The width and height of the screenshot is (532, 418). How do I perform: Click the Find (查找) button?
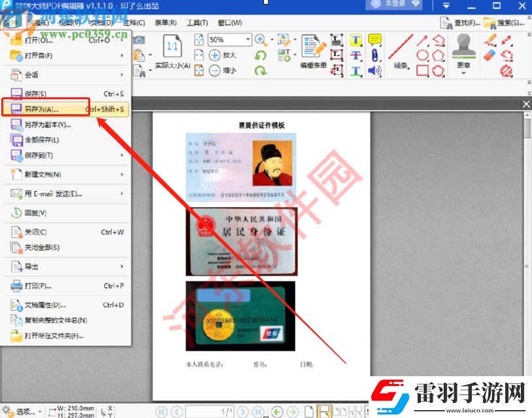pos(460,23)
